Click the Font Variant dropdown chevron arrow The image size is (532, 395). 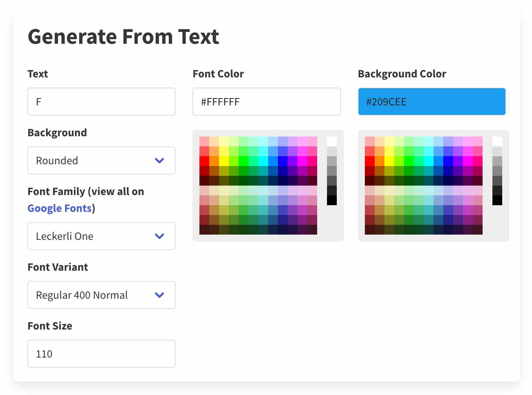tap(159, 295)
